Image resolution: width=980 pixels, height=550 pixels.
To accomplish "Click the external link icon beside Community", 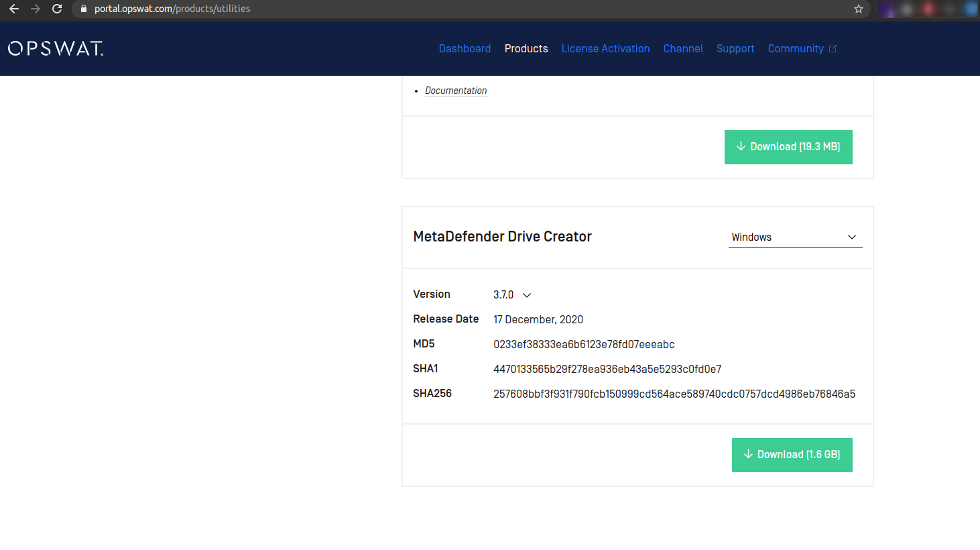I will [x=833, y=48].
